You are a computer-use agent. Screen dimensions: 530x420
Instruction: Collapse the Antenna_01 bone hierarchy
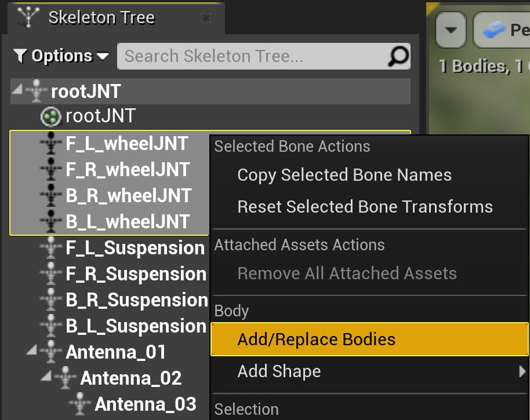click(31, 351)
